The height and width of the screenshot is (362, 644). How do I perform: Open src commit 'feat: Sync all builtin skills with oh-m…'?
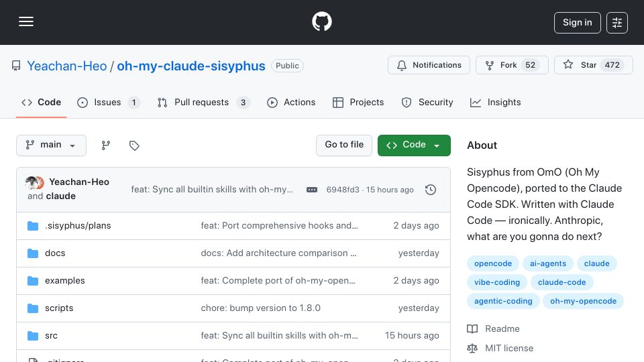(279, 336)
